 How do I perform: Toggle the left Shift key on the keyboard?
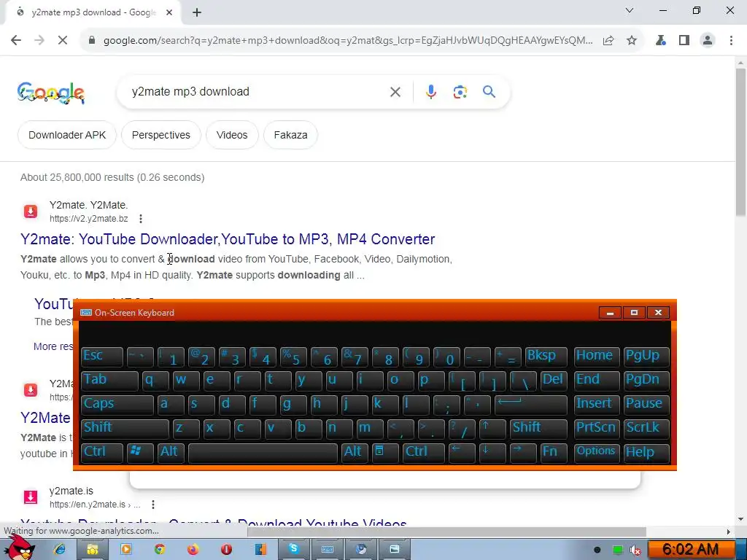125,428
